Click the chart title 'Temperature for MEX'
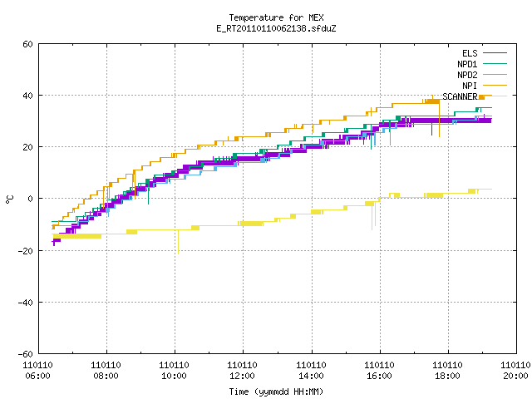The width and height of the screenshot is (532, 399). click(x=276, y=17)
